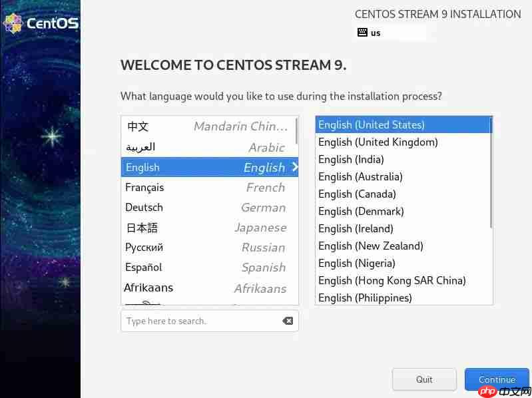Click the locale list scrollbar
532x398 pixels.
coord(491,172)
